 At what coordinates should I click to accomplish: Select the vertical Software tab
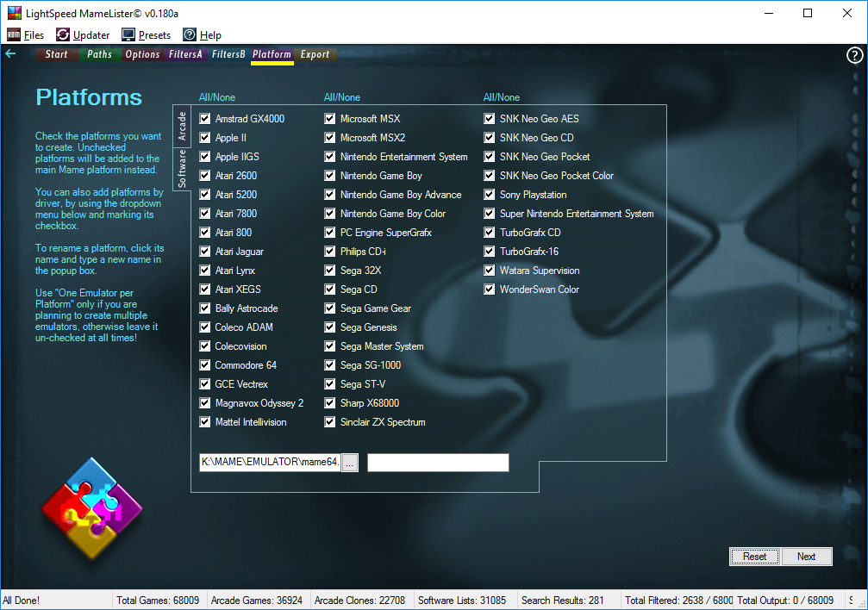point(182,169)
